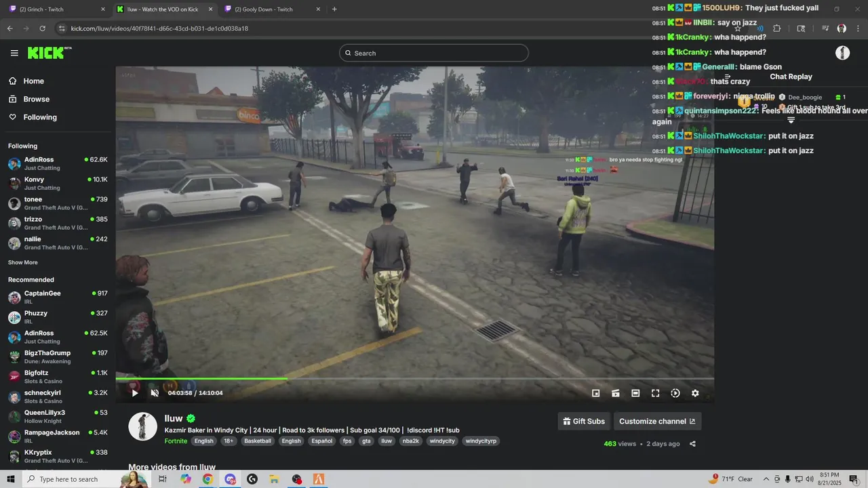The image size is (868, 488).
Task: Open the playback speed control icon
Action: [x=675, y=393]
